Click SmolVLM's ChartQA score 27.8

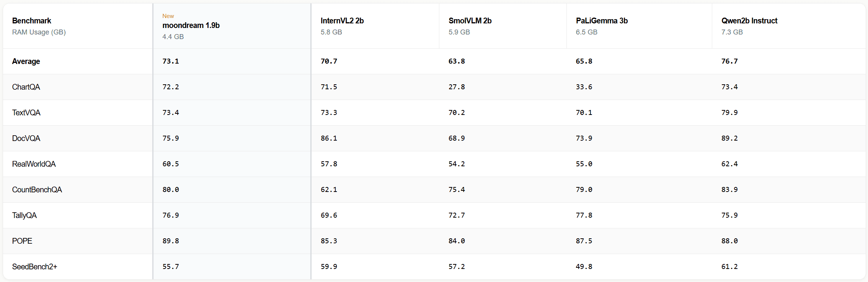pos(457,87)
